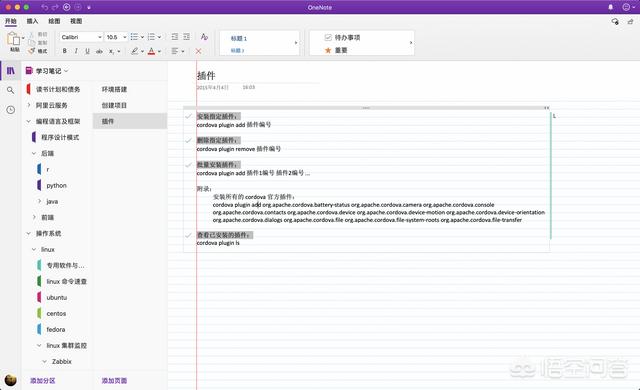Go back with the circled left arrow

pyautogui.click(x=67, y=7)
